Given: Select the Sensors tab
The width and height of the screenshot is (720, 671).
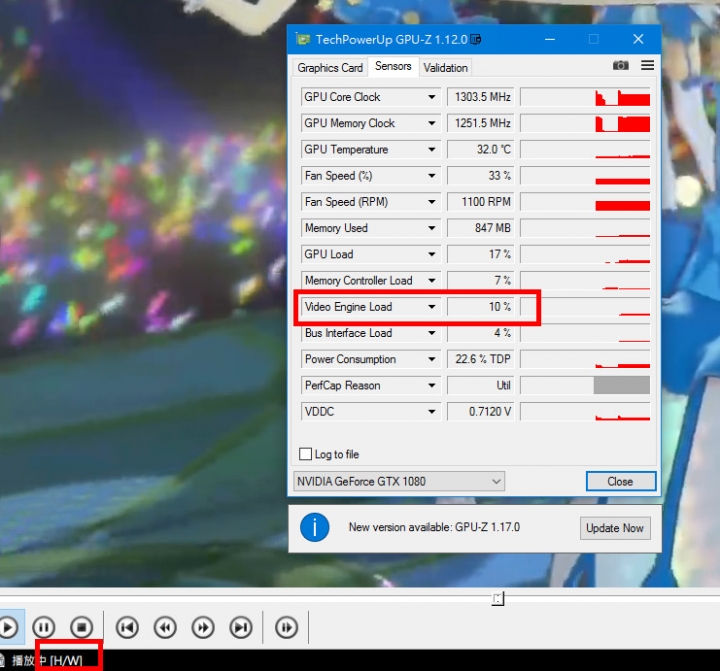Looking at the screenshot, I should tap(393, 66).
